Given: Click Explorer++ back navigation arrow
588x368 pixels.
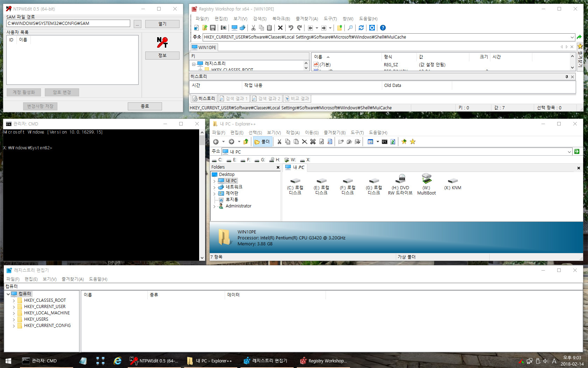Looking at the screenshot, I should pos(216,142).
